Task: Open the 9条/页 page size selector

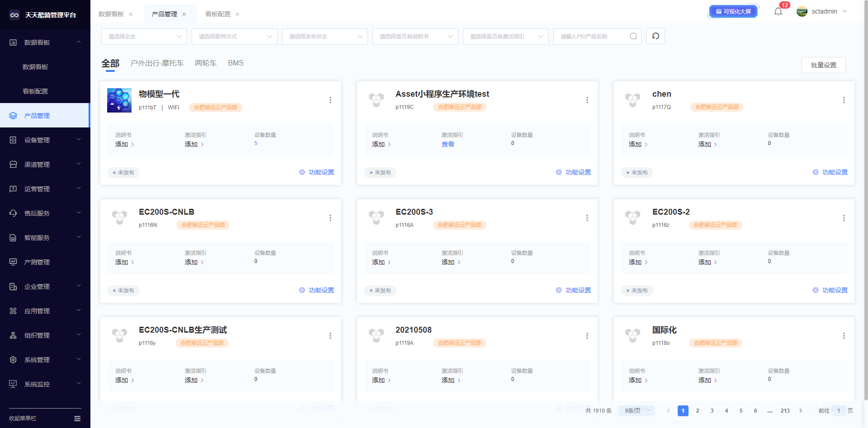Action: tap(637, 411)
